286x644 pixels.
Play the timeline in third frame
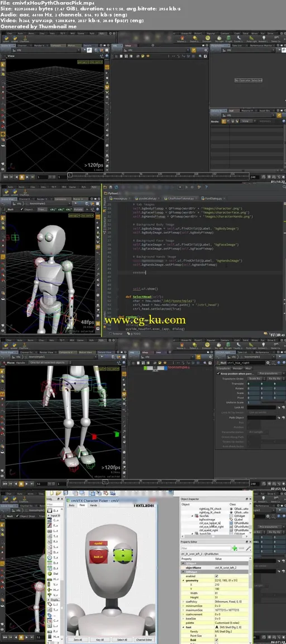[27, 484]
